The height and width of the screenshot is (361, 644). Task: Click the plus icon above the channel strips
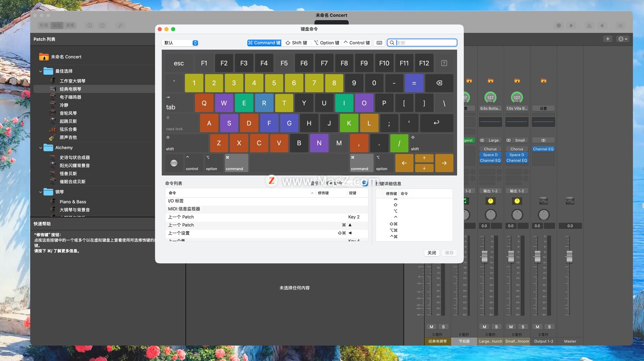[x=608, y=39]
